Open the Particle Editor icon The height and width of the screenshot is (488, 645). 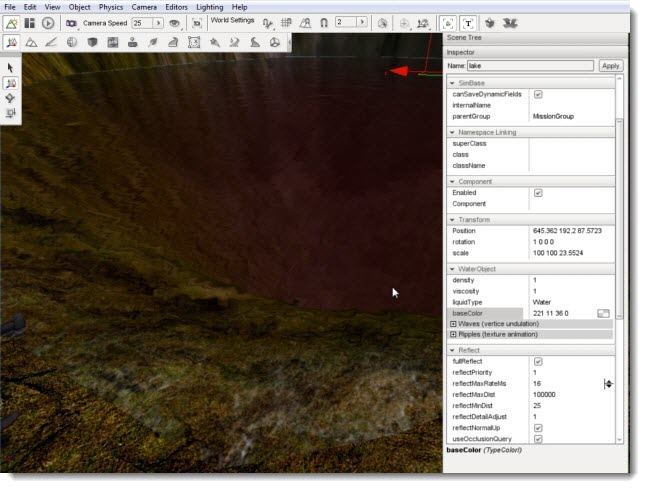(x=214, y=42)
